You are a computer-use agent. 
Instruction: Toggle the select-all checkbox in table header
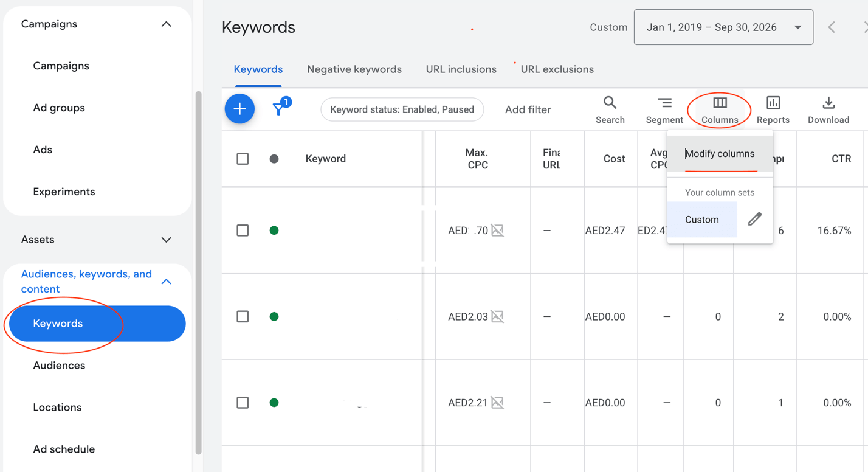(243, 159)
